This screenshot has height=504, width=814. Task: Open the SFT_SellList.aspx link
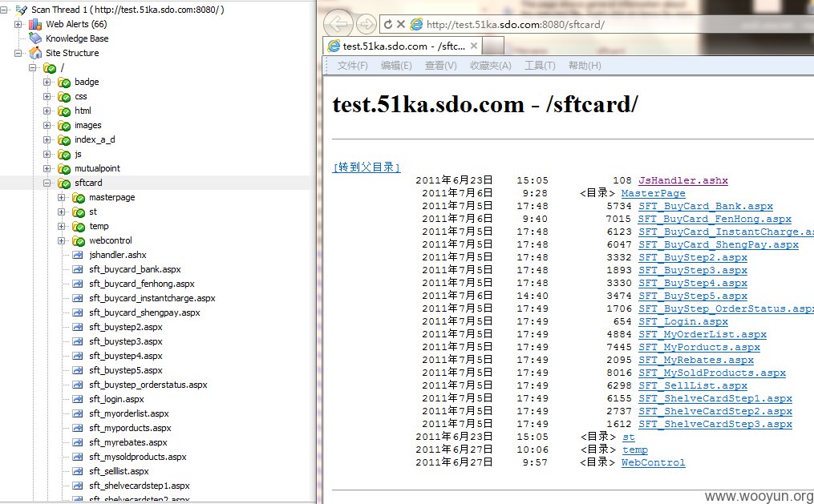point(693,385)
